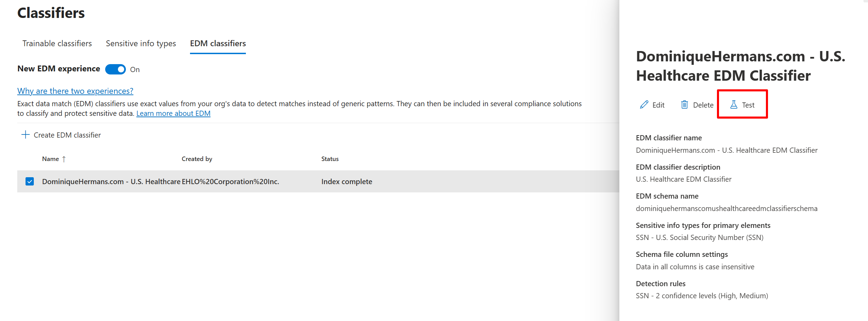Follow the Learn more about EDM link
The height and width of the screenshot is (321, 868).
coord(173,113)
